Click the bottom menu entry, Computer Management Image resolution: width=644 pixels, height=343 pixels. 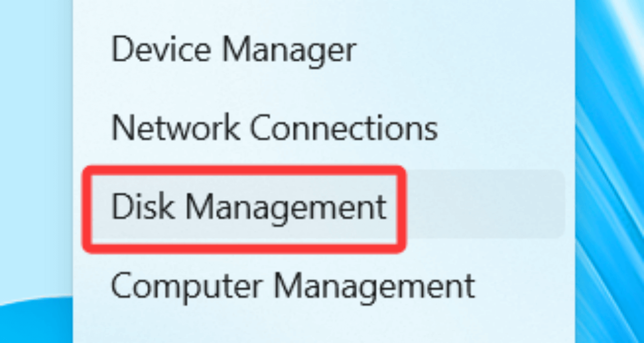point(293,285)
